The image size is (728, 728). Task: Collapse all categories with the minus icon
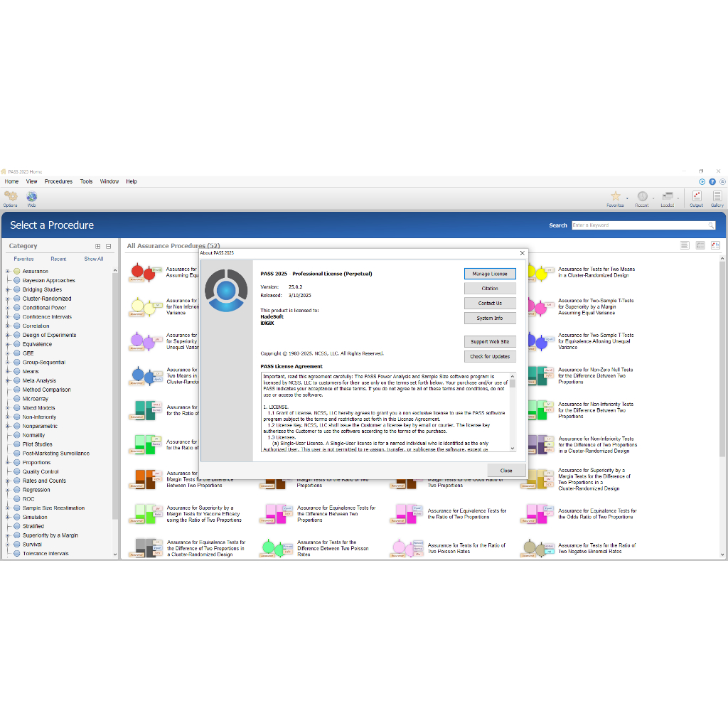point(108,246)
